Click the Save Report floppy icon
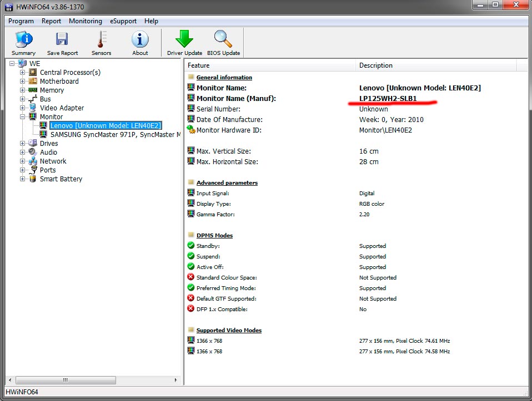Screen dimensions: 532x401 coord(62,39)
